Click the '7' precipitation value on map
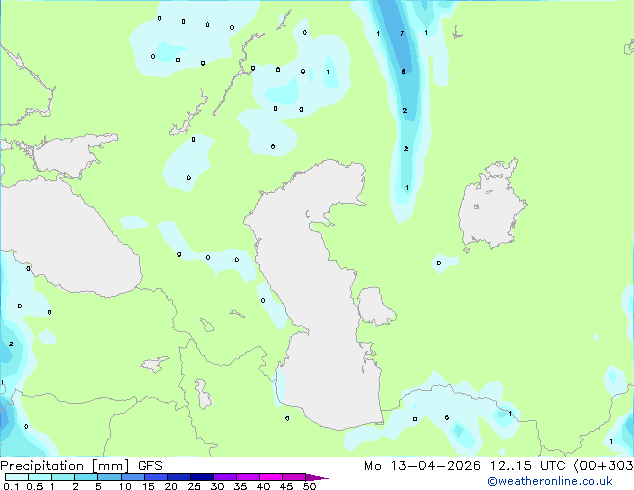Screen dimensions: 634x490 coord(402,33)
